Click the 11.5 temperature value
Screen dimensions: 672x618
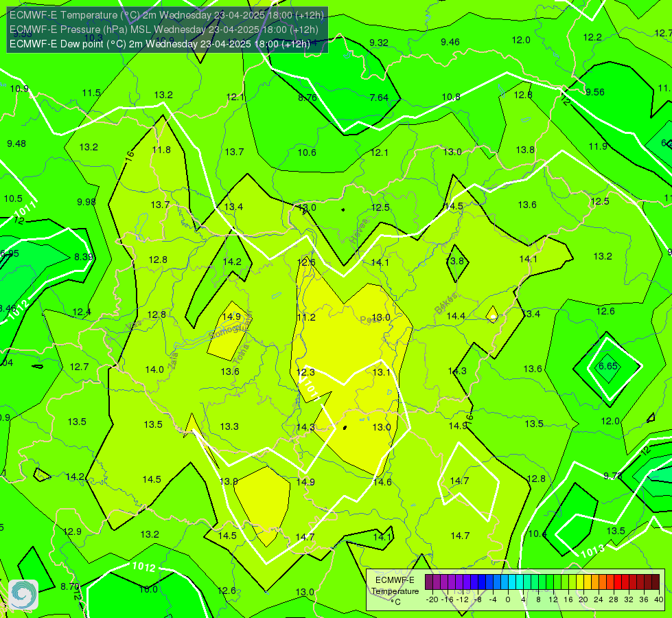(x=91, y=93)
